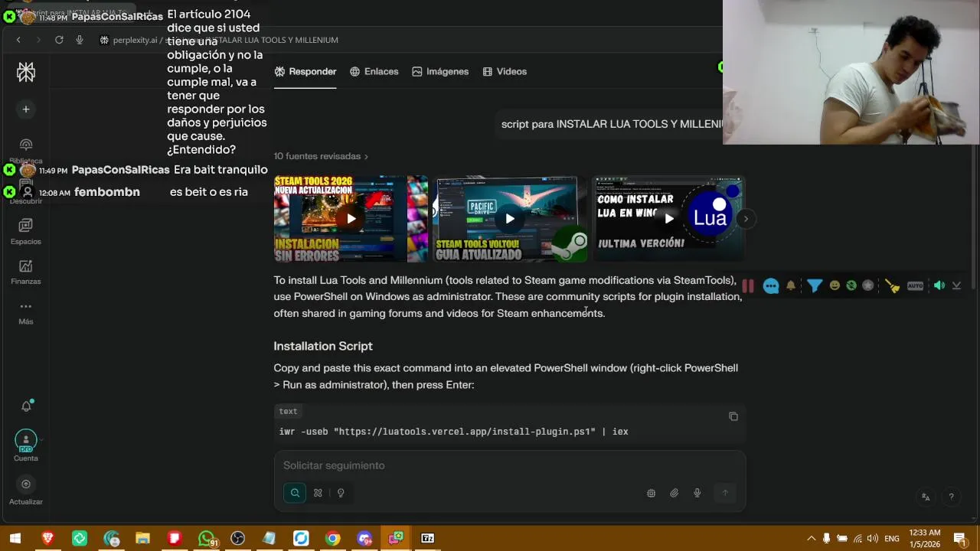Open Google Chrome in taskbar
The height and width of the screenshot is (551, 980).
pyautogui.click(x=332, y=538)
